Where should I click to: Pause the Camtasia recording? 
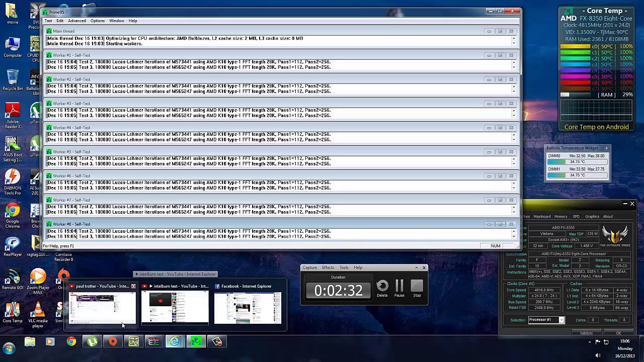pos(399,288)
